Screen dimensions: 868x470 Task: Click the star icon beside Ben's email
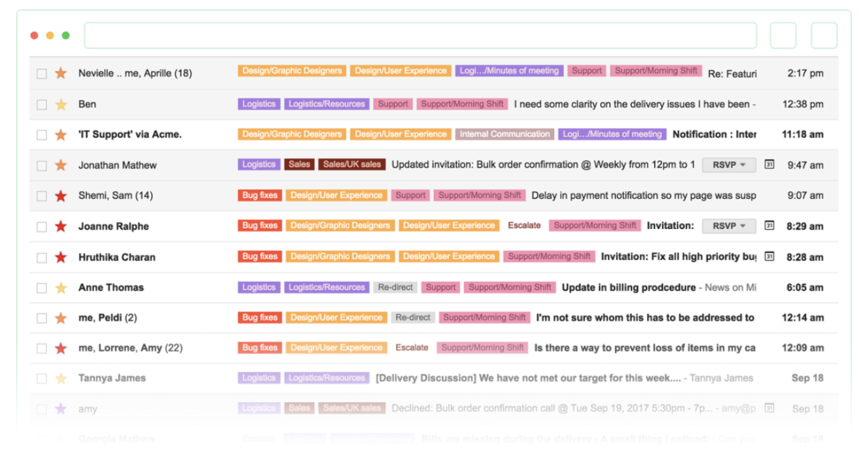coord(61,104)
